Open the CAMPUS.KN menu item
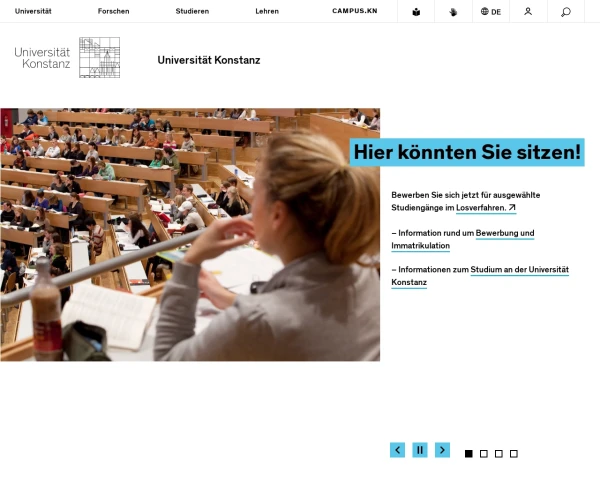 (355, 11)
